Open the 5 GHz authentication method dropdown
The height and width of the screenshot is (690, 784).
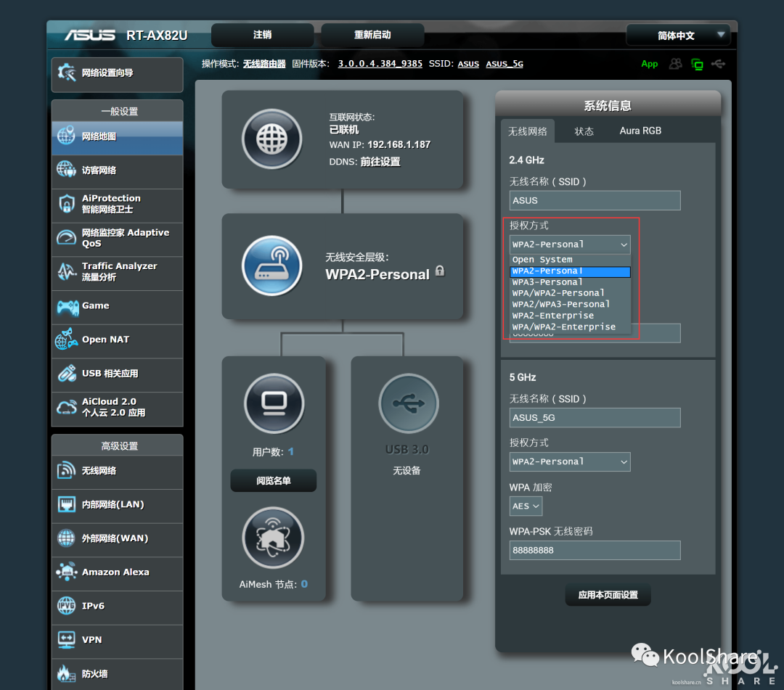coord(570,461)
